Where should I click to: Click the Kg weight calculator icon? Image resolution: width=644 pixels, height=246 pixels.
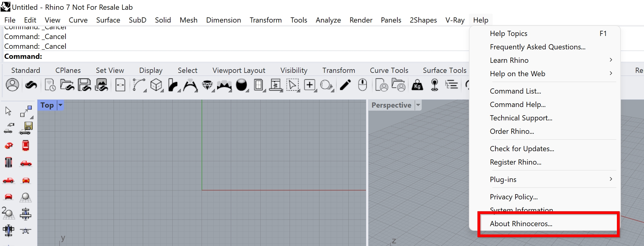point(417,85)
